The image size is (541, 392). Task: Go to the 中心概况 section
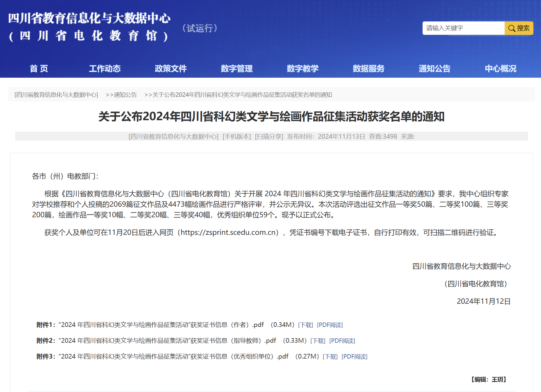coord(501,69)
